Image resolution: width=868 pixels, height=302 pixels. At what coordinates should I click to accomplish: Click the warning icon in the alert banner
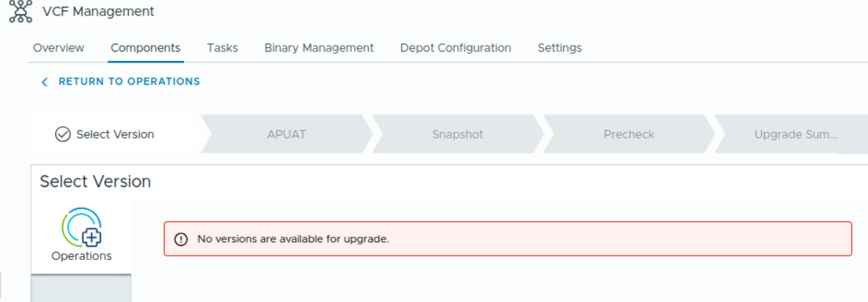180,239
